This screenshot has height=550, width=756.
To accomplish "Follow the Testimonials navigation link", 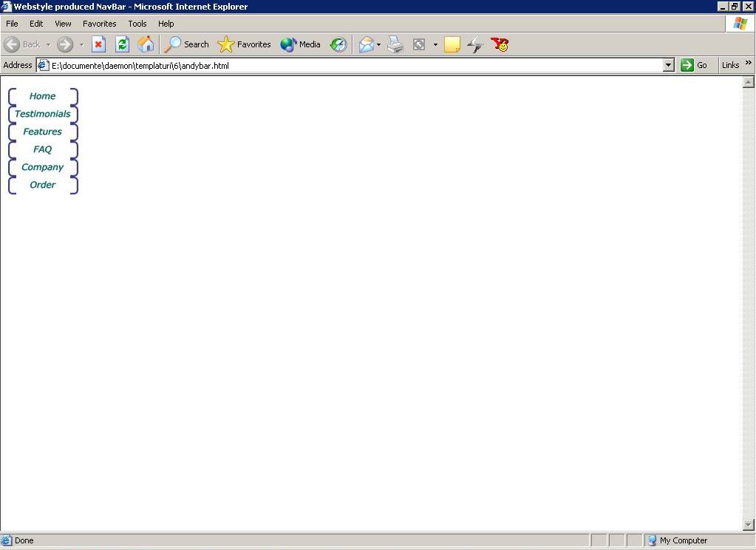I will pyautogui.click(x=43, y=114).
